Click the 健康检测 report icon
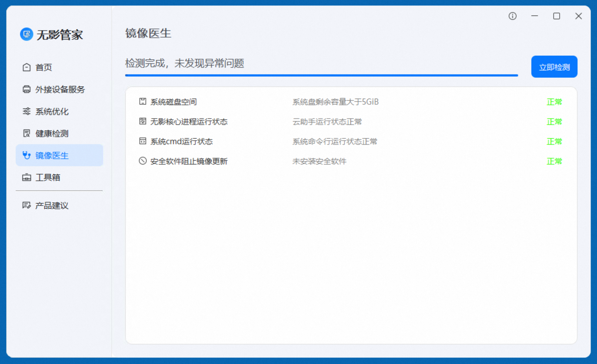The width and height of the screenshot is (597, 364). (26, 133)
